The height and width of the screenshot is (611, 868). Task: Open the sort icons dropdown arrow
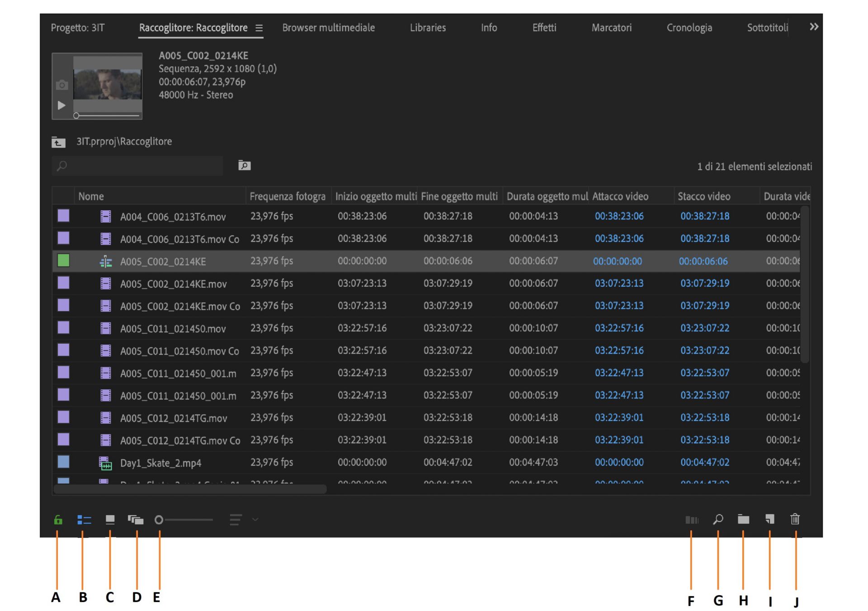point(255,520)
